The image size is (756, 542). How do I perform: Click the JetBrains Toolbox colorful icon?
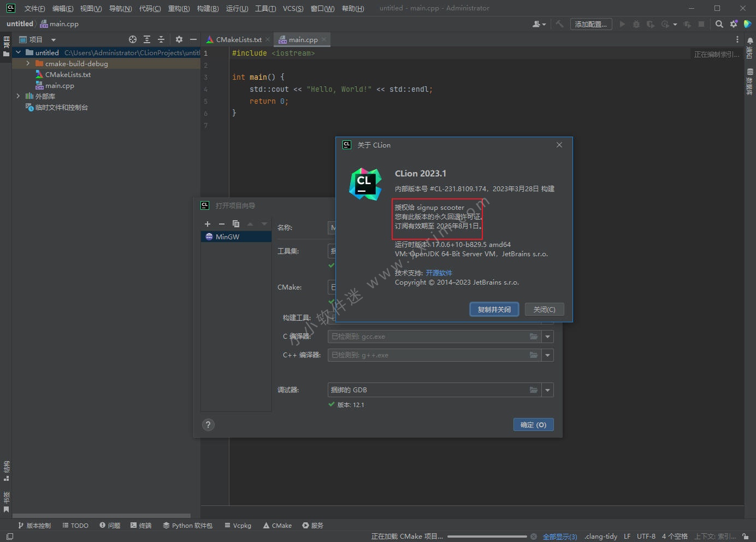pos(747,24)
